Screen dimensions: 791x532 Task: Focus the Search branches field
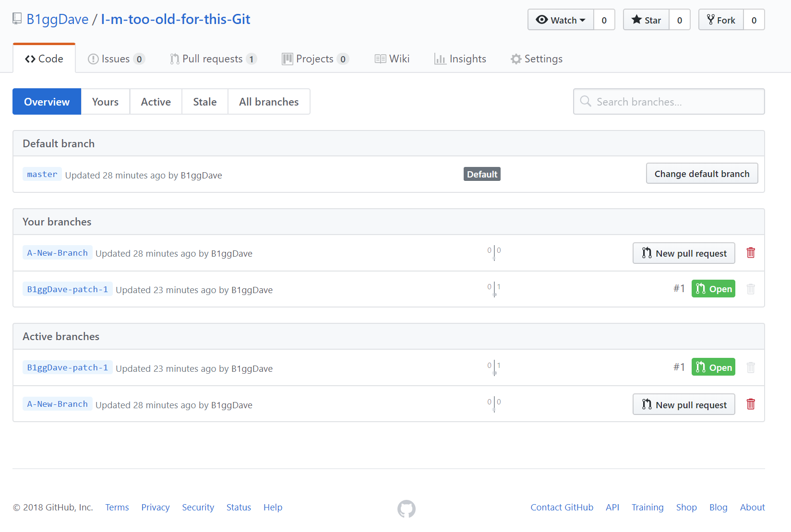(x=669, y=101)
